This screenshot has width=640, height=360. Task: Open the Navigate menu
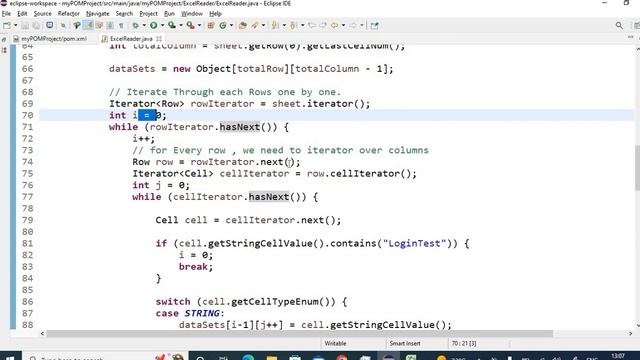tap(98, 13)
